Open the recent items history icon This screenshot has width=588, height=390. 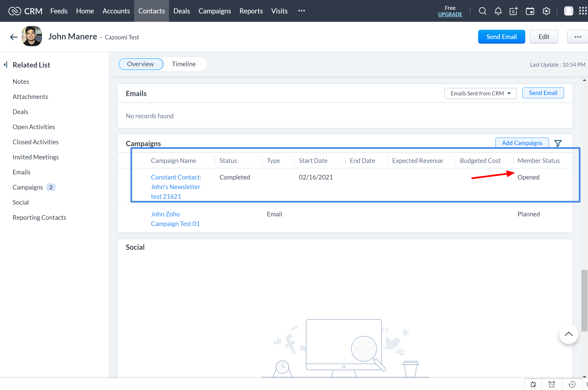tap(572, 384)
